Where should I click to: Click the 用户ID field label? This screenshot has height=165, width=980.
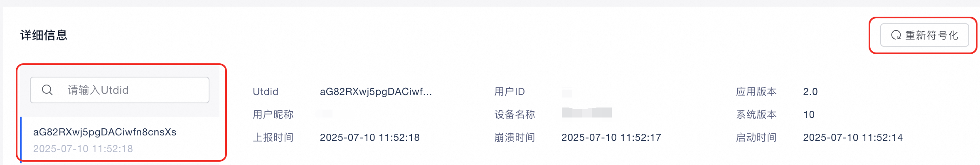pos(510,92)
